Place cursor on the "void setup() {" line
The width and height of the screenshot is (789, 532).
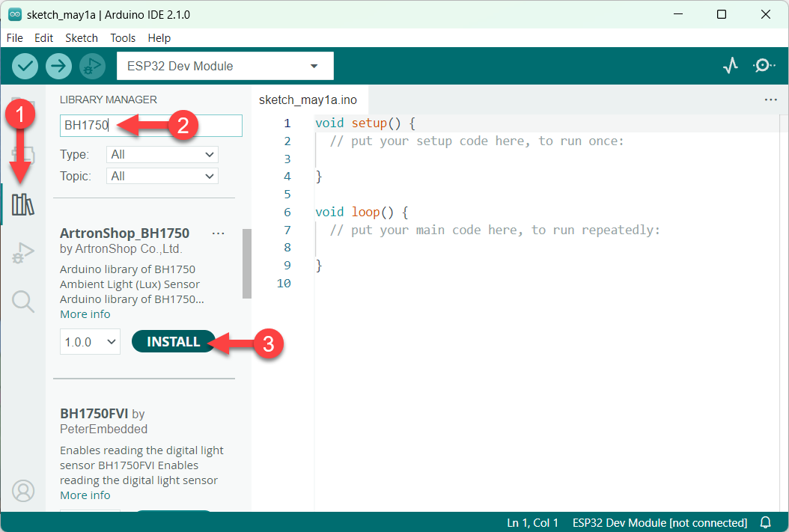tap(365, 123)
